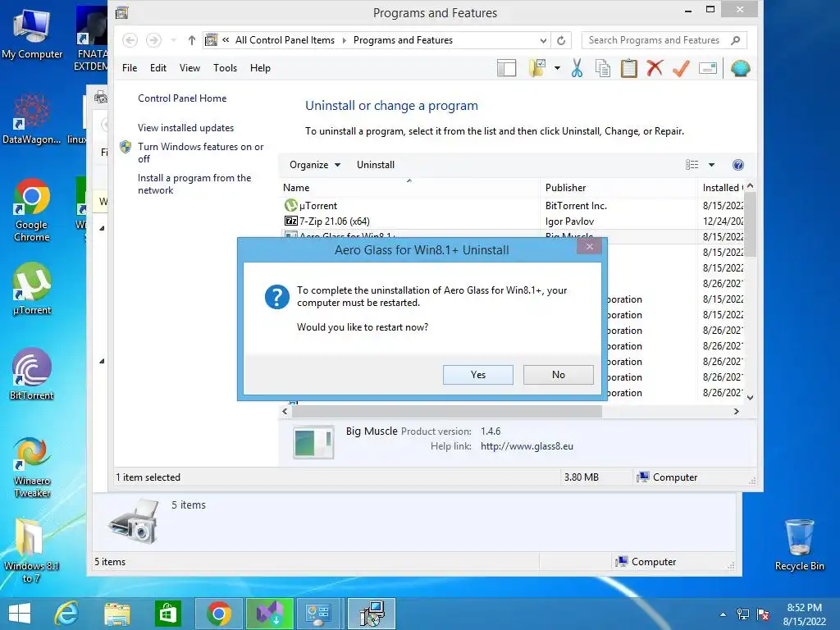840x630 pixels.
Task: Decline restart with the No button
Action: [x=558, y=374]
